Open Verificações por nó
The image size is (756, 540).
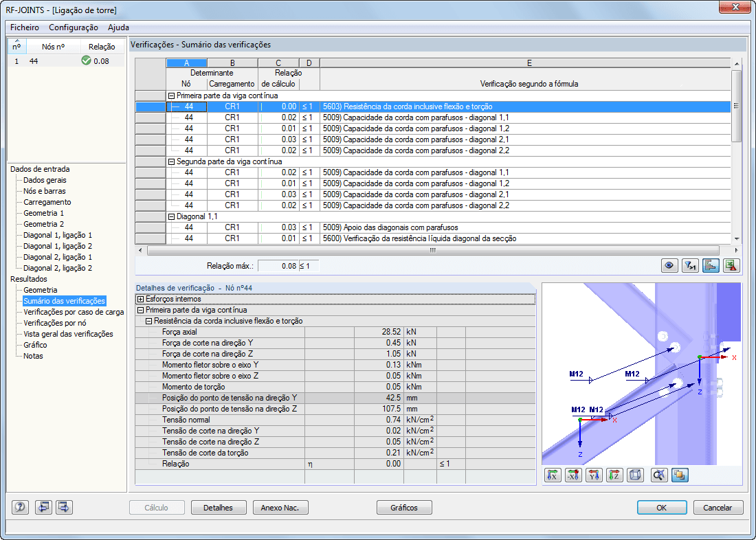[55, 323]
